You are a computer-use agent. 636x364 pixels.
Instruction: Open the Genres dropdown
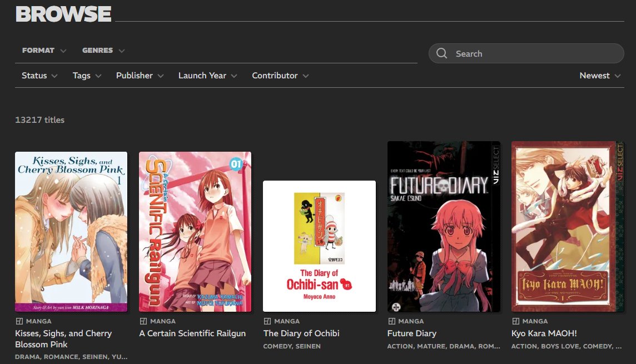(103, 50)
